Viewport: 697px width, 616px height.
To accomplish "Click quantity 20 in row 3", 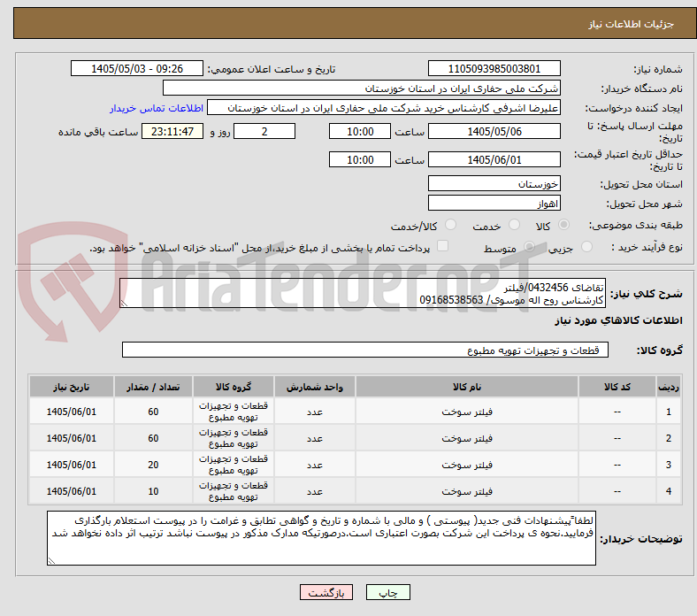I will pyautogui.click(x=153, y=466).
